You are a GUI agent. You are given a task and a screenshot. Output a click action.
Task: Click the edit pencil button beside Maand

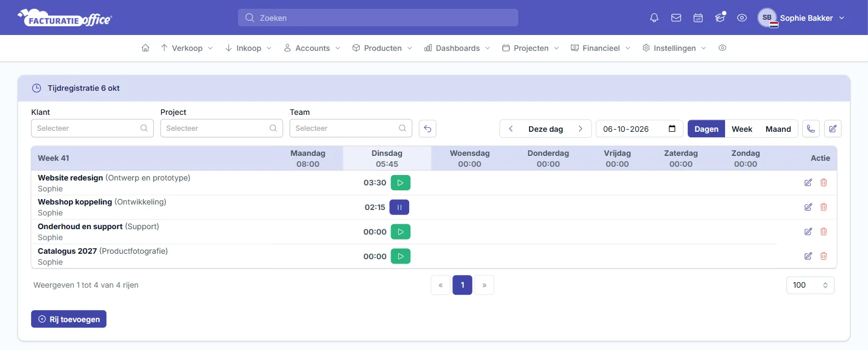click(833, 129)
